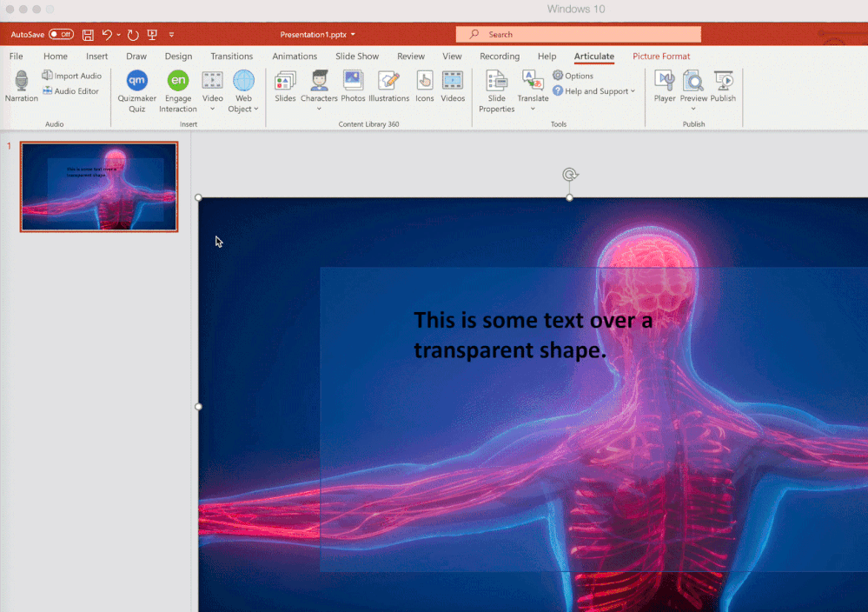Screen dimensions: 868x612
Task: Click the Narration microphone icon
Action: 22,81
